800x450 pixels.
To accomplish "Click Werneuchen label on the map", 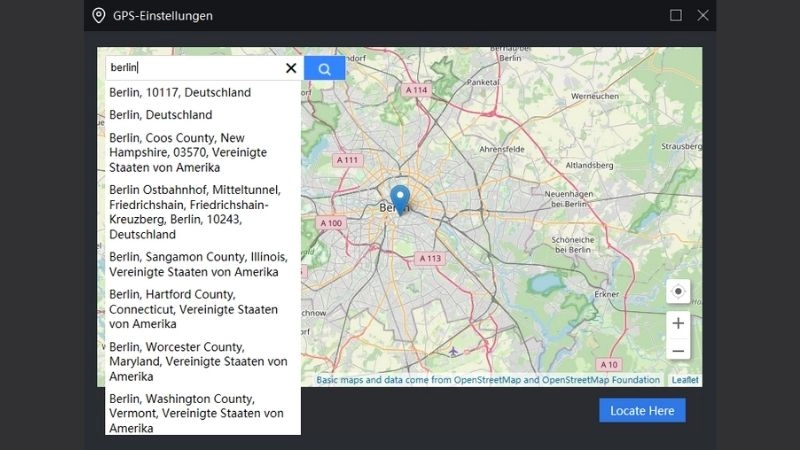I will [x=594, y=96].
